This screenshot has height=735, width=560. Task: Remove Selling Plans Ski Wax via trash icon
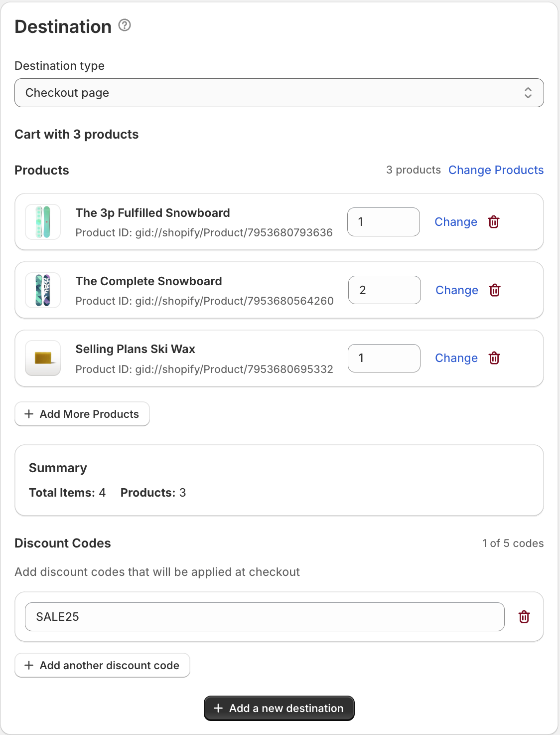[x=494, y=358]
